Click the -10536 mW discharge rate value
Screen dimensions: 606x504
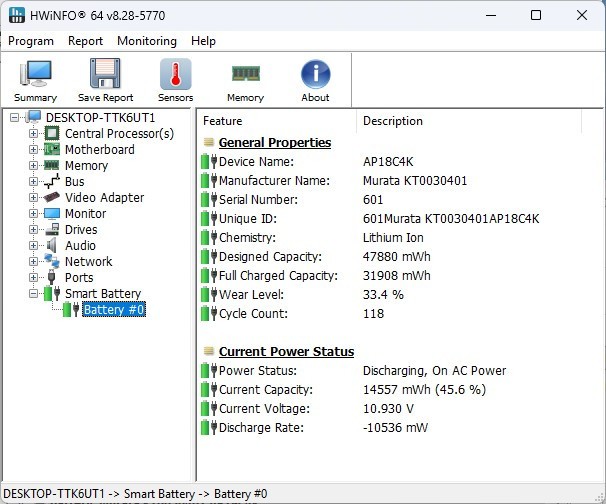(x=395, y=427)
